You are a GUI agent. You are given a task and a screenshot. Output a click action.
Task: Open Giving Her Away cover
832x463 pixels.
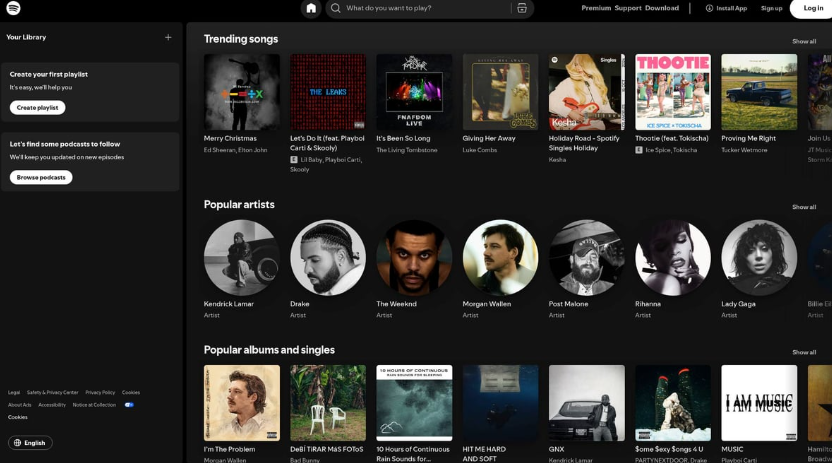tap(500, 92)
